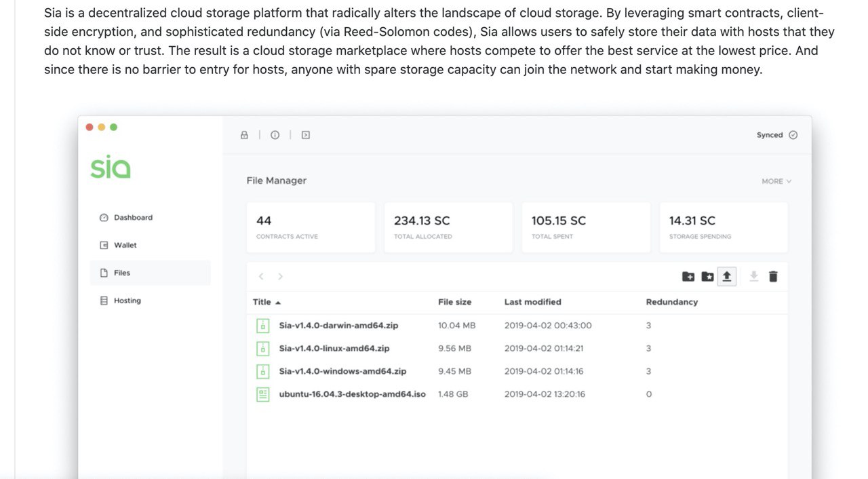Image resolution: width=868 pixels, height=479 pixels.
Task: Click the File Manager heading
Action: (x=277, y=180)
